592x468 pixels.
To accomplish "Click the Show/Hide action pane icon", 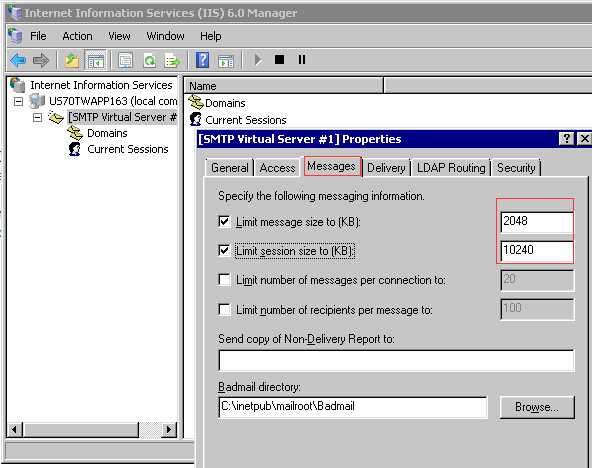I will point(226,61).
